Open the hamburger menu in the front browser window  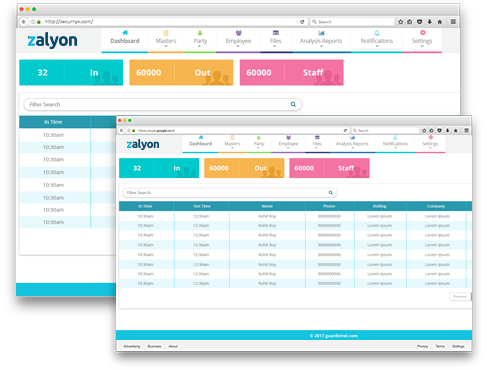click(466, 130)
